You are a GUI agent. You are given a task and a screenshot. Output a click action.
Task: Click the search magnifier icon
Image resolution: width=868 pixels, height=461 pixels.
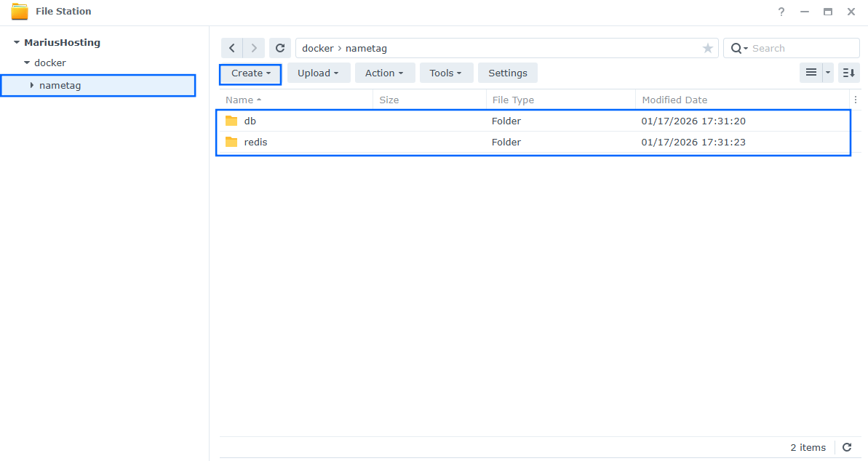click(736, 48)
